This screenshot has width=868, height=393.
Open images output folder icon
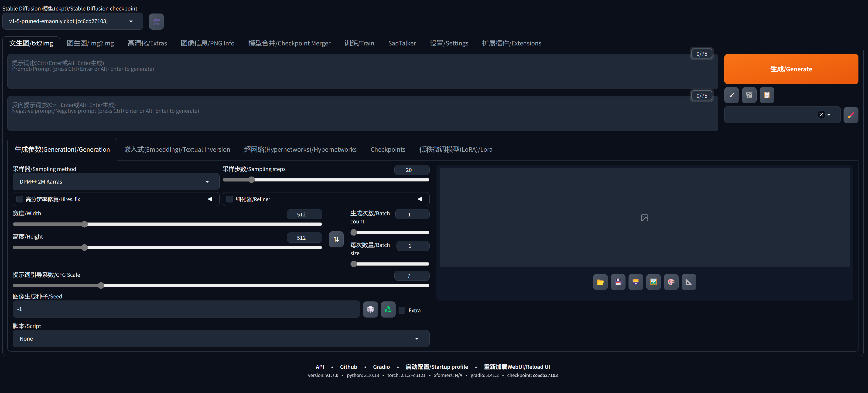coord(600,282)
